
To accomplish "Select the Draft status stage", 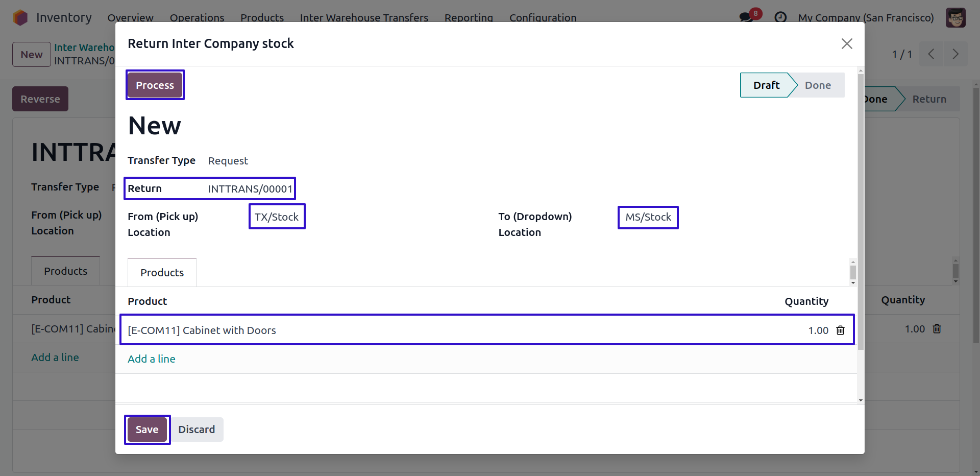I will pos(766,85).
